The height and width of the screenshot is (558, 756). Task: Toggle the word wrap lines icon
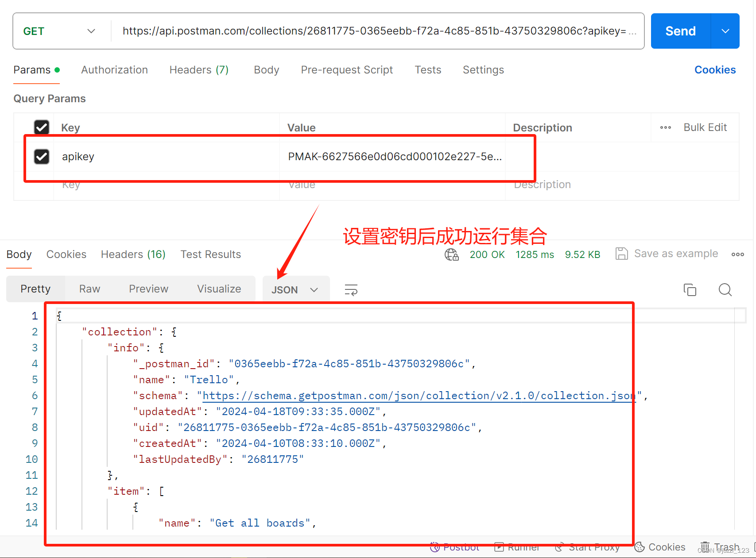tap(351, 290)
